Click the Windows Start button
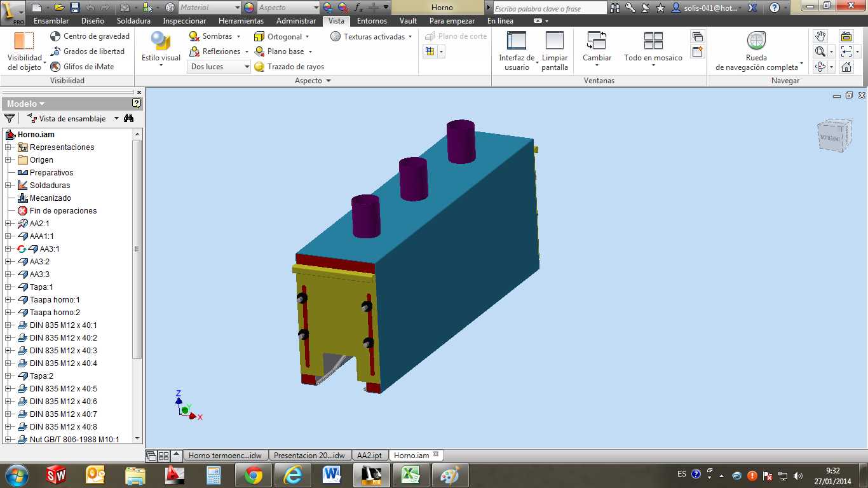Image resolution: width=868 pixels, height=488 pixels. tap(16, 475)
